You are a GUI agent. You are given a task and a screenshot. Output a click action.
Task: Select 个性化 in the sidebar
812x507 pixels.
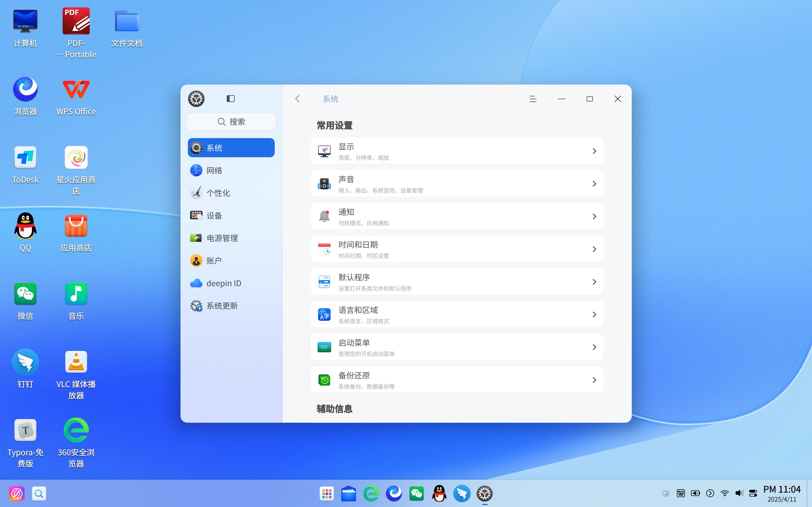(231, 193)
